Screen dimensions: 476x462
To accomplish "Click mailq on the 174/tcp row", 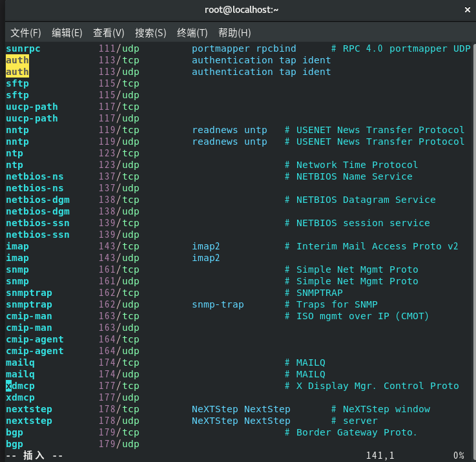I will point(20,362).
